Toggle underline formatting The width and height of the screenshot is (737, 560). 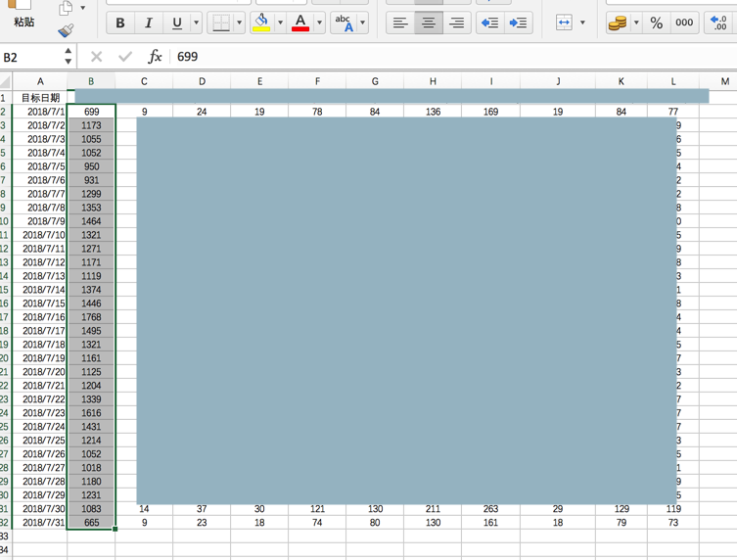177,23
